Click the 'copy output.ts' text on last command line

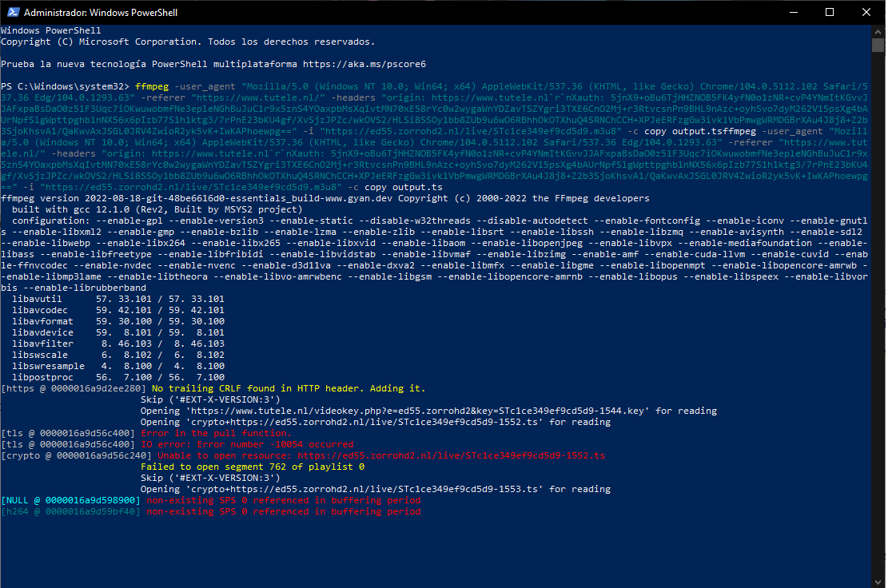coord(404,187)
